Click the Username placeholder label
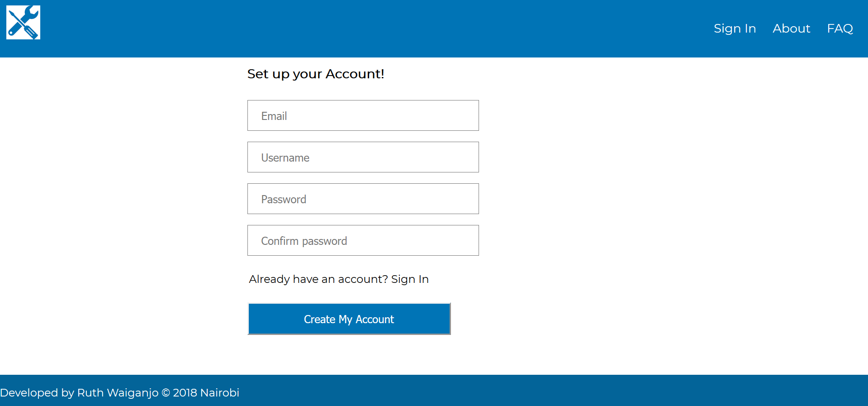This screenshot has width=868, height=406. 285,158
